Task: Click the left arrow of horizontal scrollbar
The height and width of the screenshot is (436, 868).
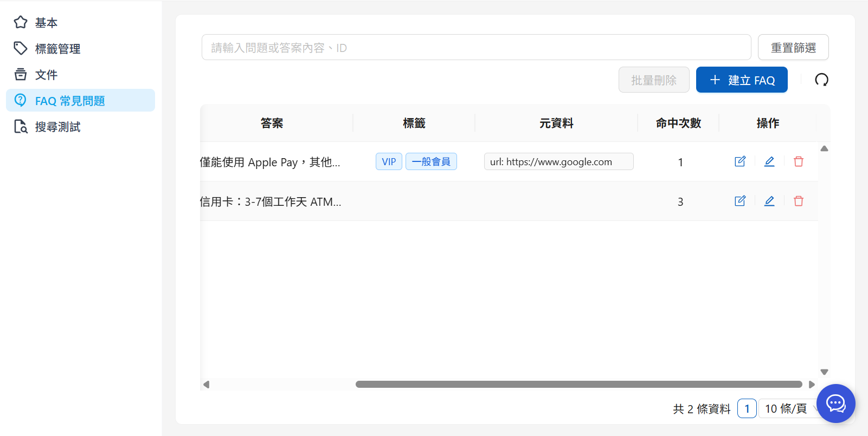Action: 206,385
